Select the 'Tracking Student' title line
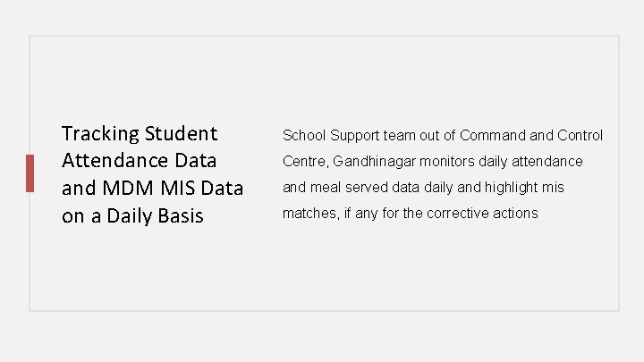644x362 pixels. 140,134
